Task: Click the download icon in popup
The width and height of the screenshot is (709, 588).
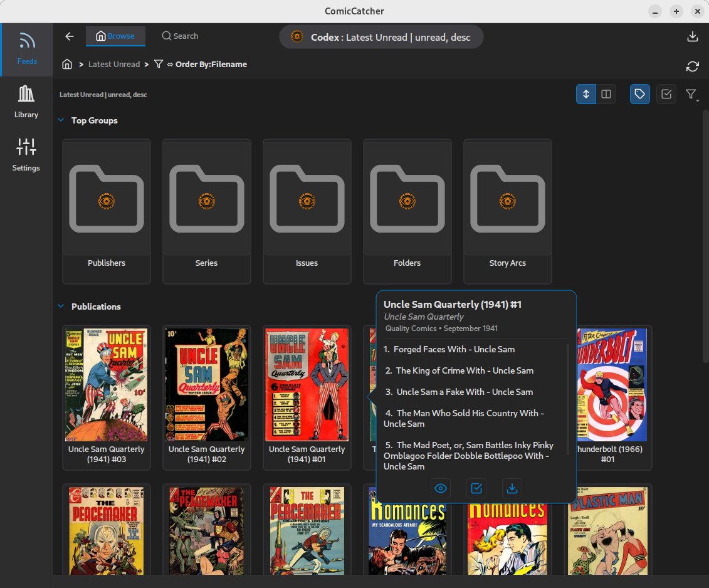Action: [512, 488]
